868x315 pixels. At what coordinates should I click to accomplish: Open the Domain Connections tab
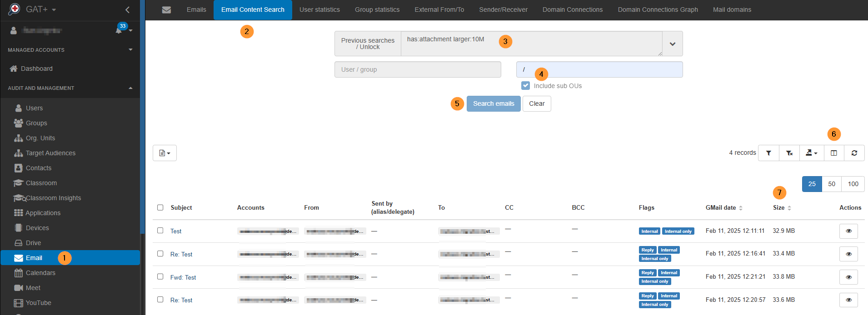coord(573,10)
